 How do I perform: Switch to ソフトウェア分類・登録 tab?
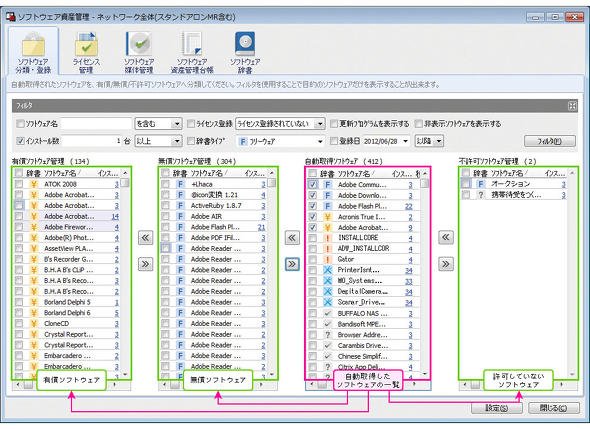[x=33, y=52]
